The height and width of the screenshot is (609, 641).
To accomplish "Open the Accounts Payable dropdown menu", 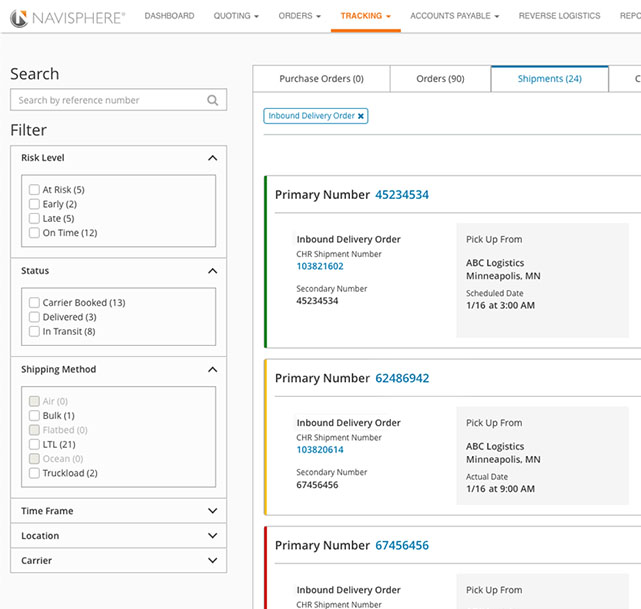I will click(x=455, y=16).
